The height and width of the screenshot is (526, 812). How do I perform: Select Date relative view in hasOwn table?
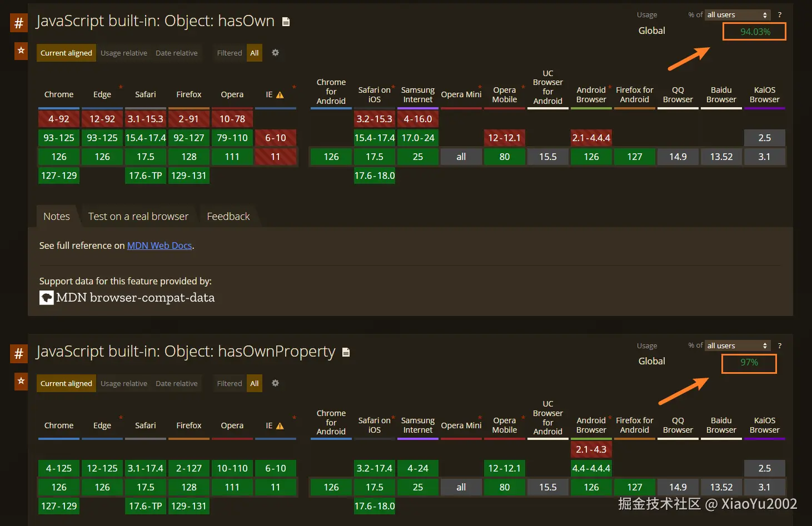pyautogui.click(x=177, y=53)
